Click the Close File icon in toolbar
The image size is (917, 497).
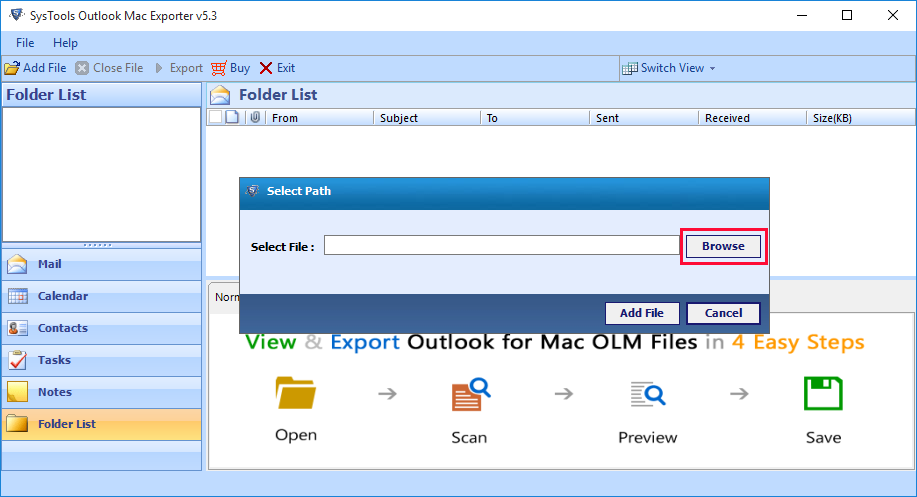pyautogui.click(x=82, y=68)
